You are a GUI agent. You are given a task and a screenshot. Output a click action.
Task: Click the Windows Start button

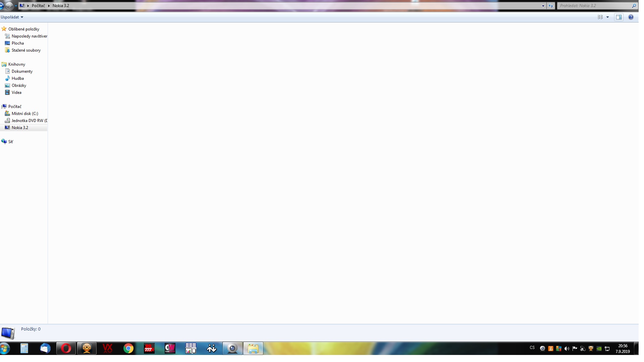coord(5,349)
